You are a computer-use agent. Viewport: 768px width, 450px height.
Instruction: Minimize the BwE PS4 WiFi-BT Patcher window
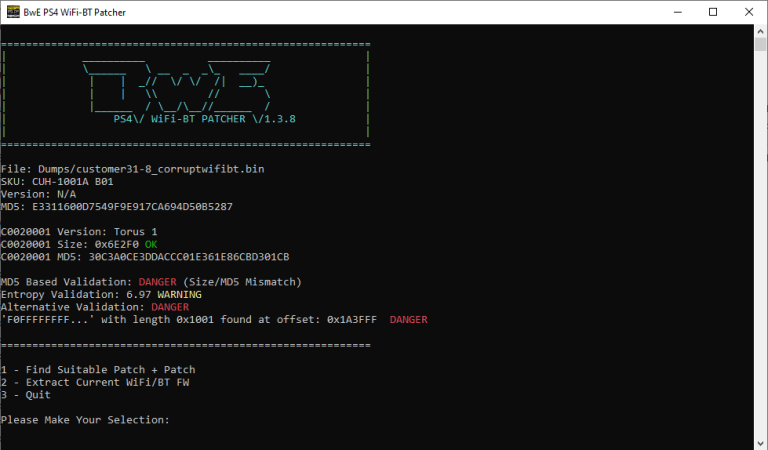678,12
